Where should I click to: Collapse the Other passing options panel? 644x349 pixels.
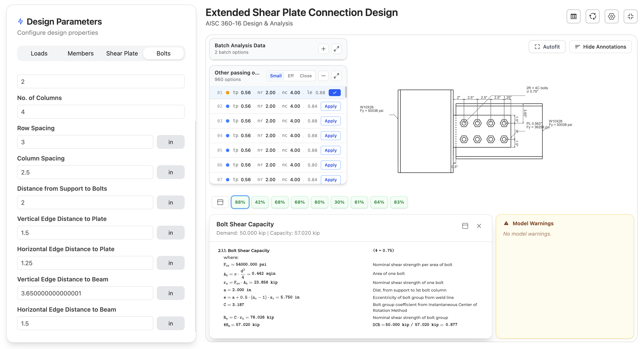point(324,76)
